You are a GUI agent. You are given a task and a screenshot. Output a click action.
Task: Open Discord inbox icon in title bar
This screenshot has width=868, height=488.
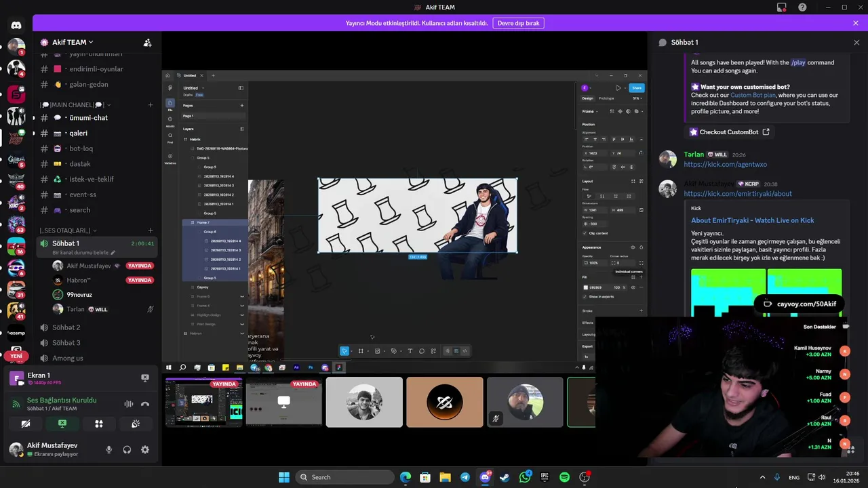782,7
